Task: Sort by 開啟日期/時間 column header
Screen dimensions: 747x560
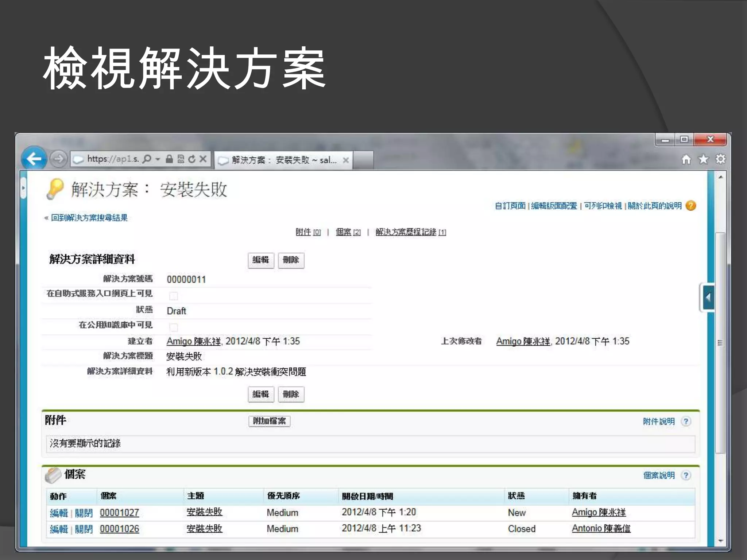Action: tap(368, 496)
